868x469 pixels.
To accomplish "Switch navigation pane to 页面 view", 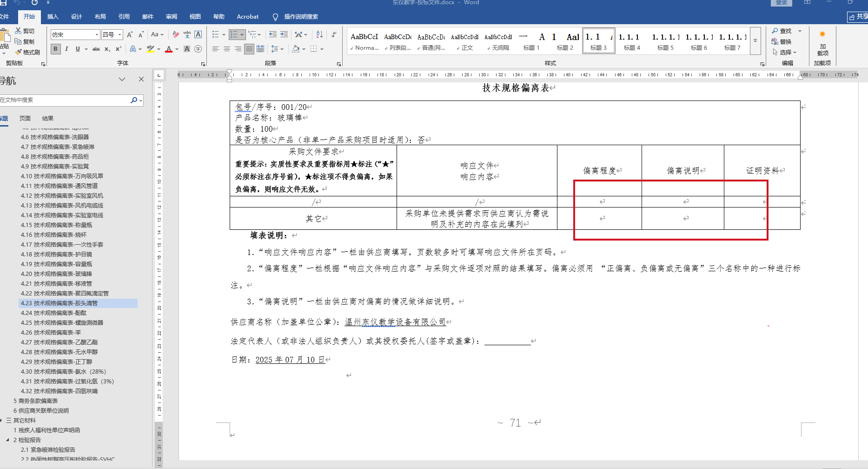I will point(25,119).
